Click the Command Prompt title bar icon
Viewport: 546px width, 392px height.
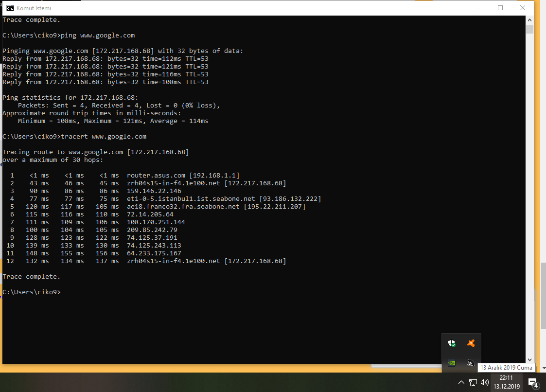[10, 8]
